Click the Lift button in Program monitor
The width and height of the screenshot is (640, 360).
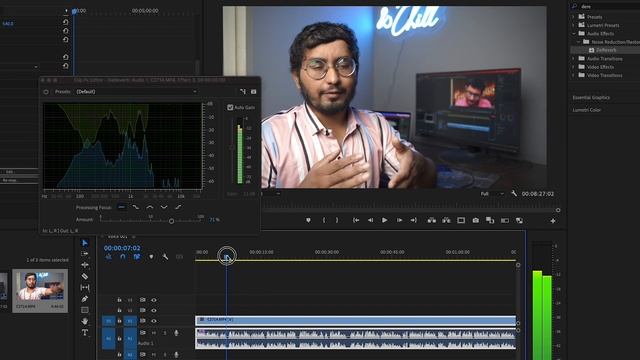(431, 220)
